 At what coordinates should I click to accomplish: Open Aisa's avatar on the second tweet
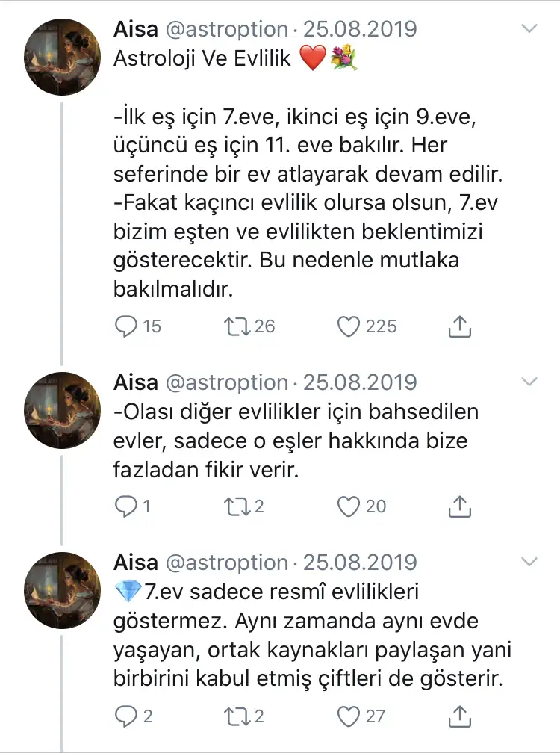tap(63, 409)
